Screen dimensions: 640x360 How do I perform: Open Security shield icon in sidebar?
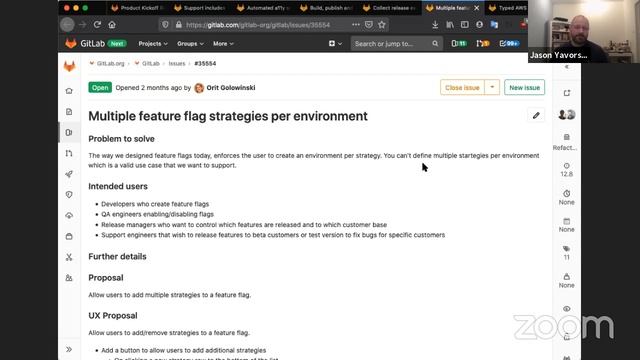(x=69, y=195)
